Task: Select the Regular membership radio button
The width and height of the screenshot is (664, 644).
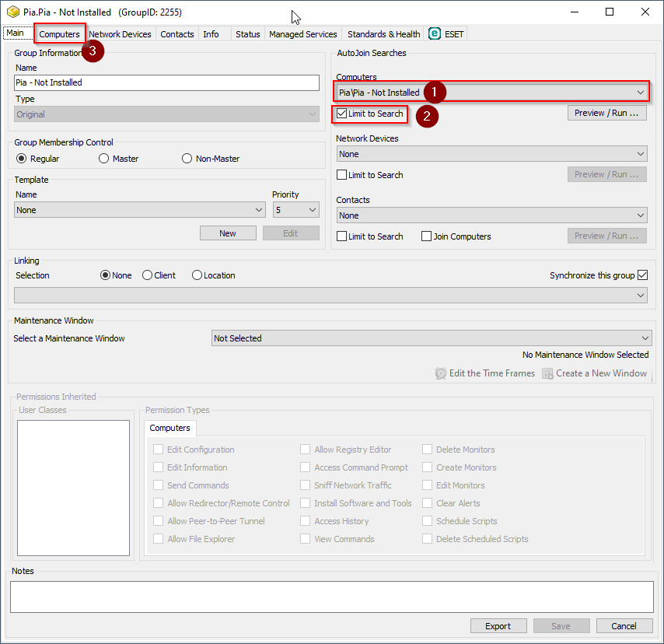Action: pyautogui.click(x=21, y=159)
